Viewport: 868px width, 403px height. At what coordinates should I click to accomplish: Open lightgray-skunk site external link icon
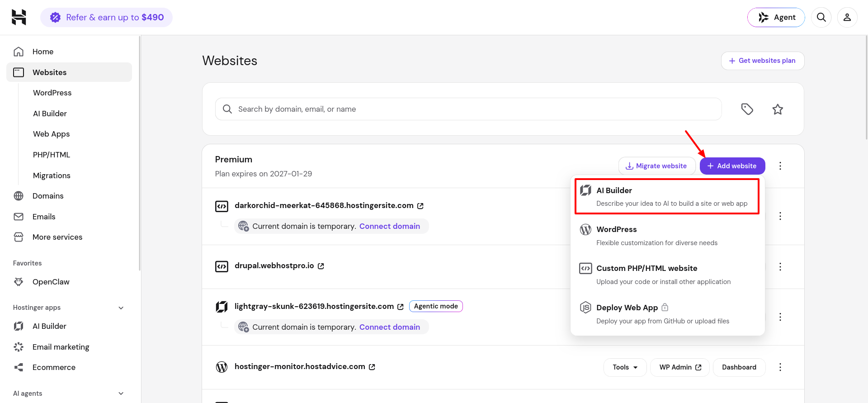pyautogui.click(x=401, y=307)
